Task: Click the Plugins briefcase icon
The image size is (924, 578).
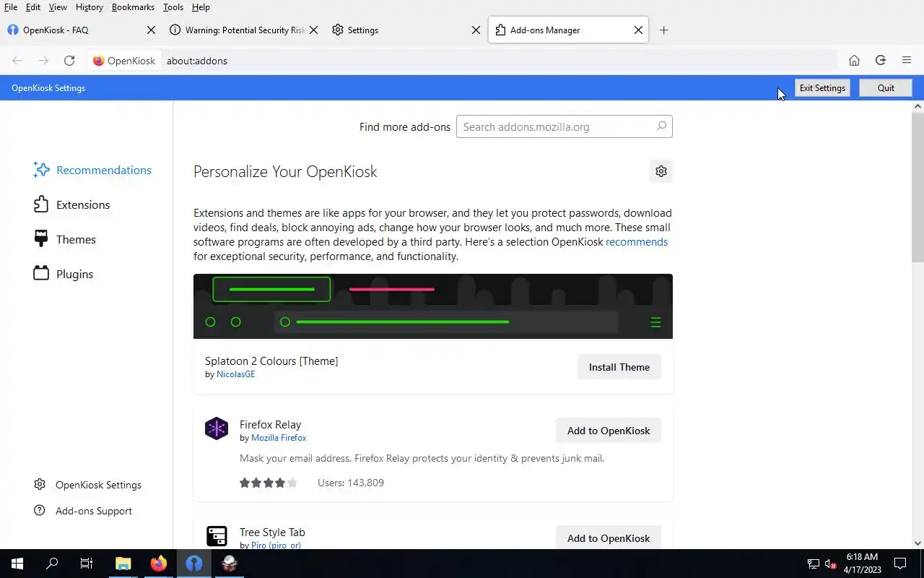Action: click(x=41, y=274)
